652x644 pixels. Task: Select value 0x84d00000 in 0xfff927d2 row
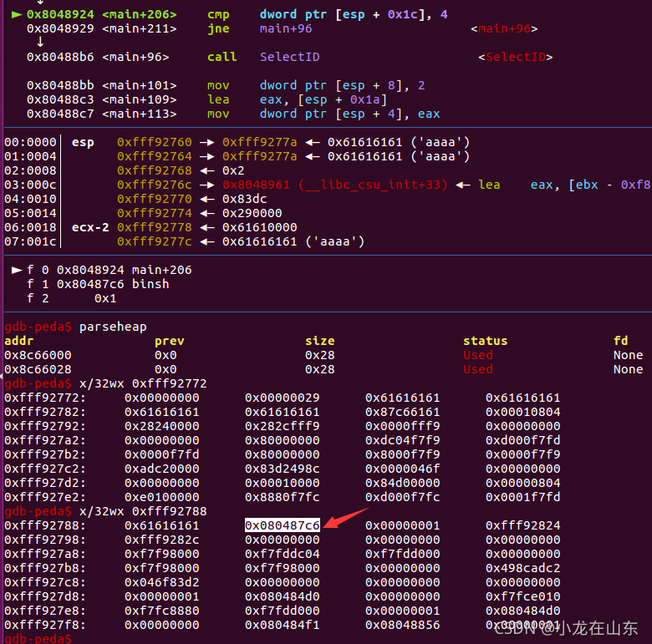tap(403, 483)
